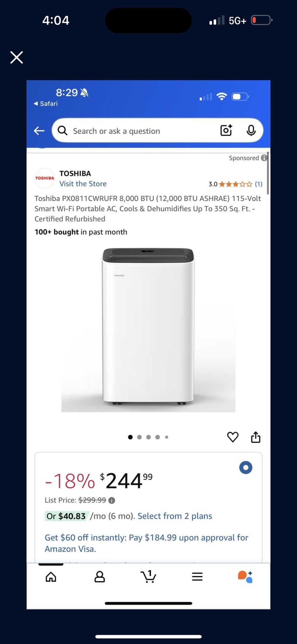
Task: Add product to wishlist with heart icon
Action: (233, 437)
